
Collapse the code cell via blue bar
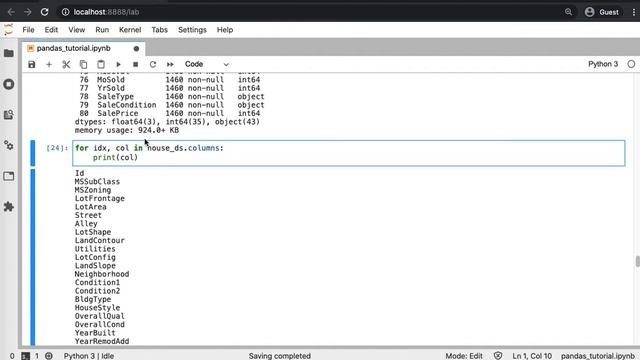[33, 153]
